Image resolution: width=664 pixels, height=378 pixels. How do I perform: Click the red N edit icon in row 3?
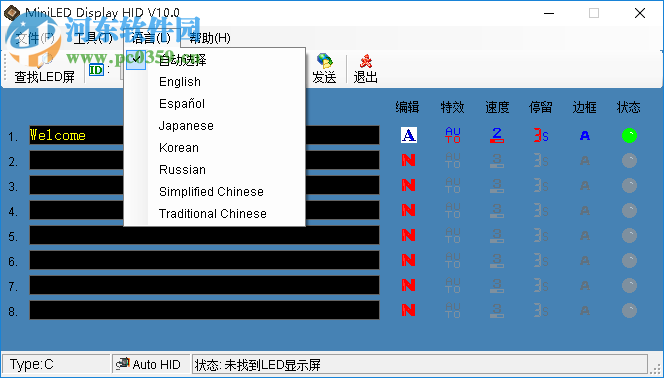pyautogui.click(x=409, y=185)
